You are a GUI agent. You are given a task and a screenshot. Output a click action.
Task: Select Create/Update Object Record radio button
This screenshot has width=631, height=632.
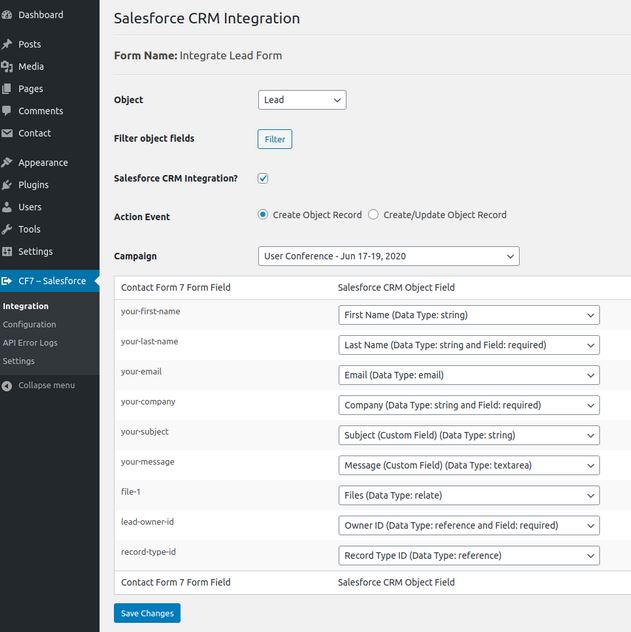374,214
